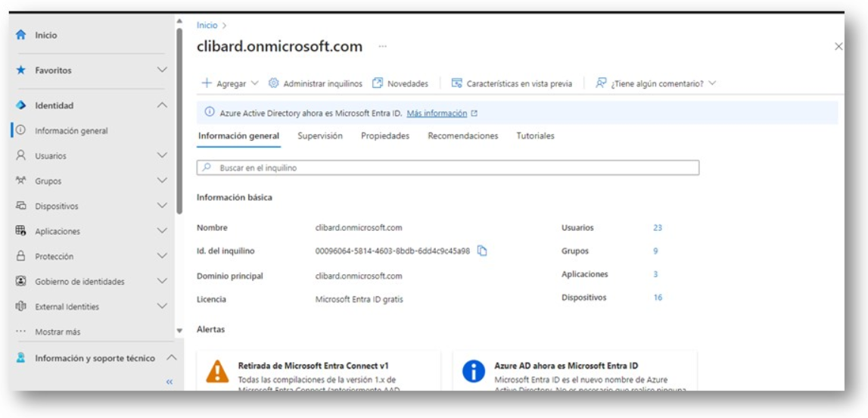Screen dimensions: 868x418
Task: Click the Gobierno de identidades icon
Action: click(21, 281)
